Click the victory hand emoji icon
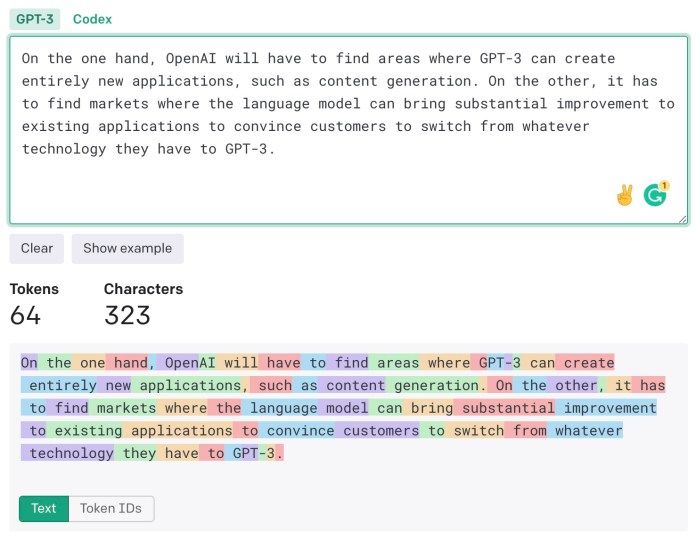This screenshot has width=696, height=540. [625, 195]
